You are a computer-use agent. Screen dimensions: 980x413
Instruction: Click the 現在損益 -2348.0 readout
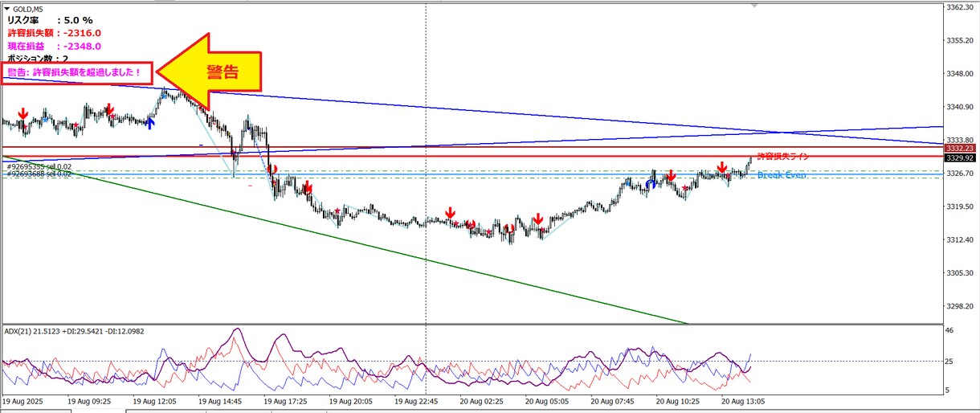click(x=54, y=46)
